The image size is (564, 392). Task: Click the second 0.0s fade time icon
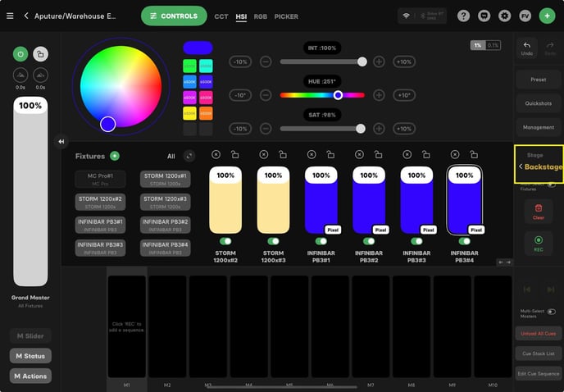coord(41,75)
